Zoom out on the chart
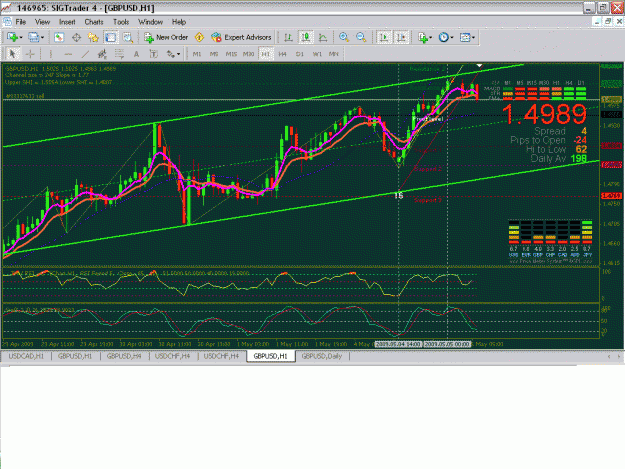Screen dimensions: 625x469 [361, 37]
